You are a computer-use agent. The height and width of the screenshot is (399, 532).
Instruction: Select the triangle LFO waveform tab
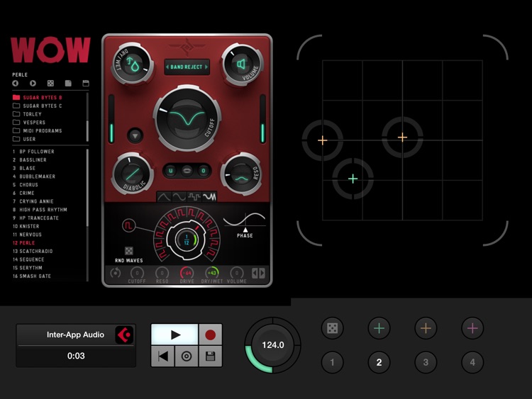coord(164,196)
